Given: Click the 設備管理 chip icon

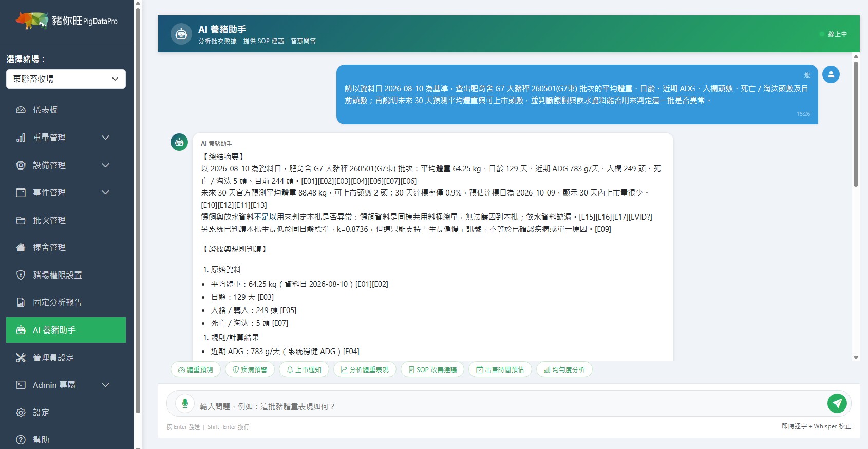Looking at the screenshot, I should tap(21, 165).
